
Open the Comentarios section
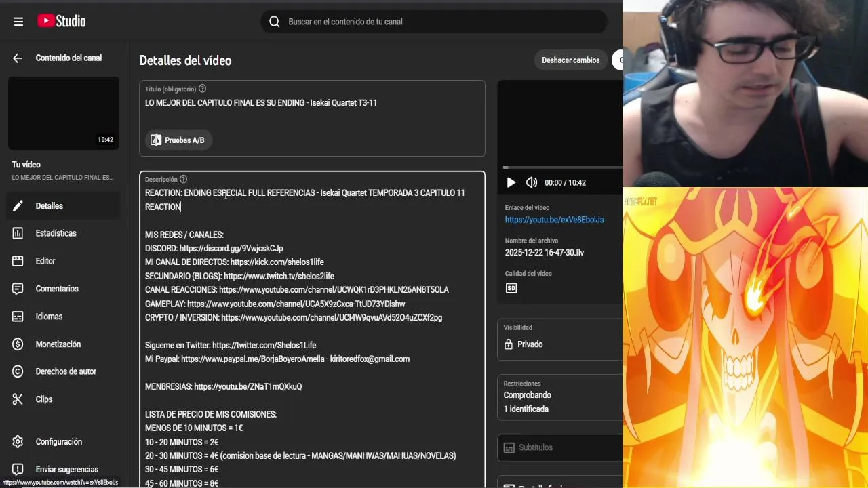coord(64,289)
